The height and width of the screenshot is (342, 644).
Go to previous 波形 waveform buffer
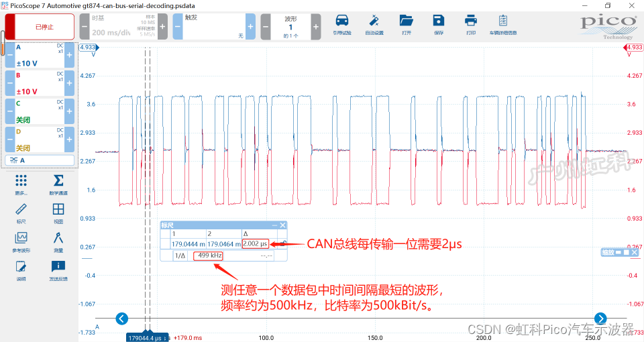tap(266, 27)
